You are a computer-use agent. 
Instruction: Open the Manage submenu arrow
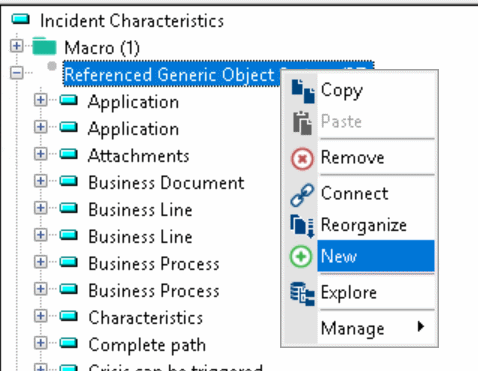click(x=421, y=326)
